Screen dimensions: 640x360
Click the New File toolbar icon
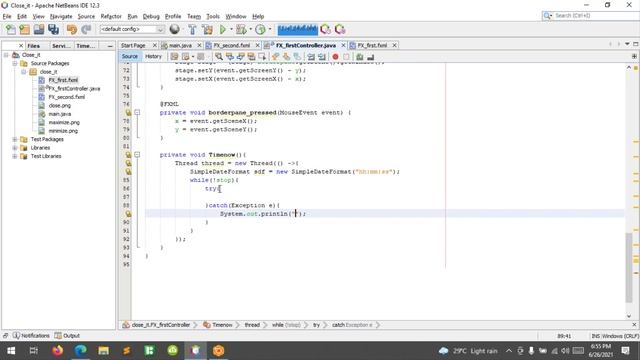pyautogui.click(x=11, y=29)
